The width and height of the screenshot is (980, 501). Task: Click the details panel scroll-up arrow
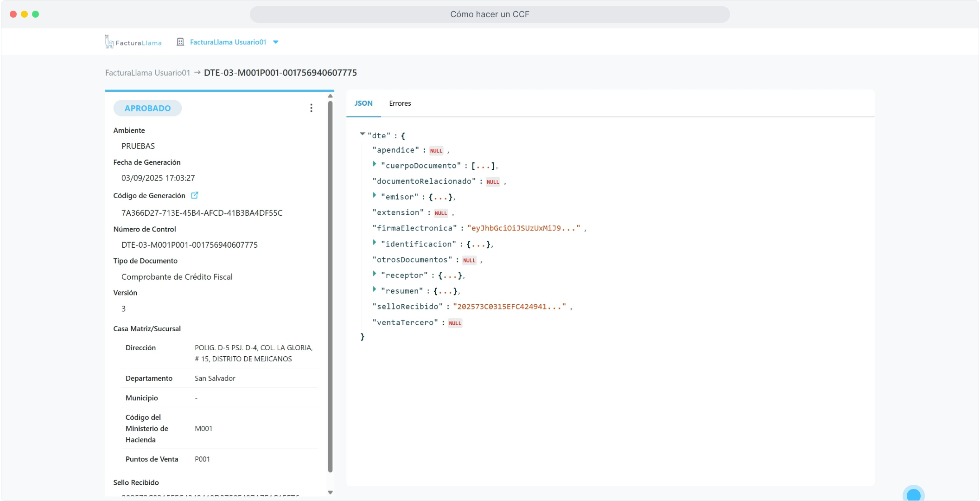point(330,96)
